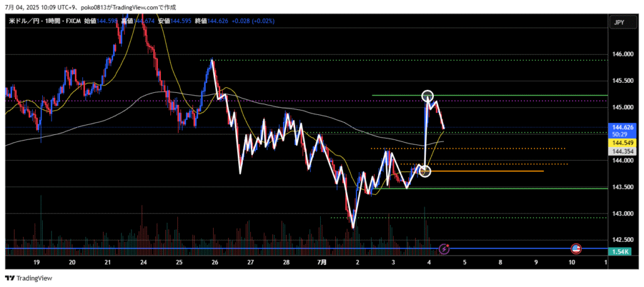Screen dimensions: 644x287
Task: Click the blue current price label 144.626
Action: [x=622, y=127]
